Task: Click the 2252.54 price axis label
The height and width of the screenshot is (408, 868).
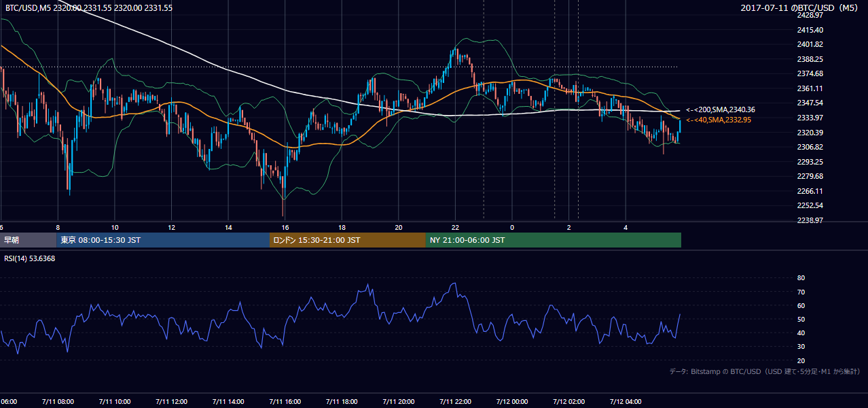Action: [x=810, y=205]
